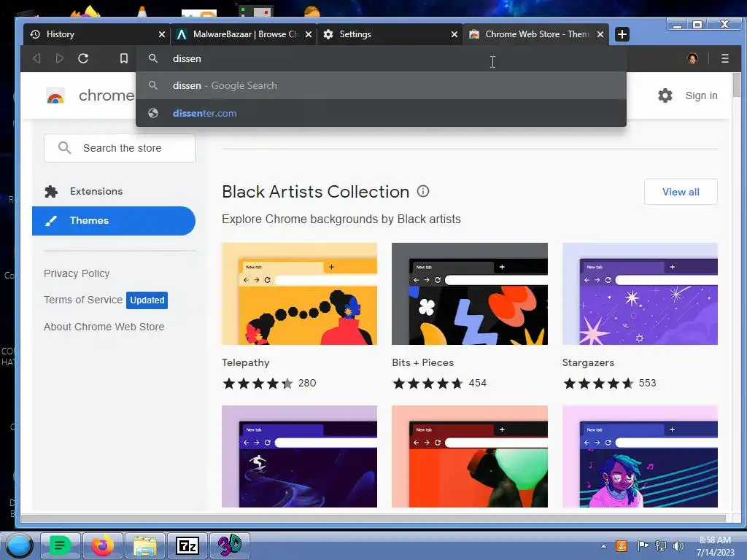Select the Themes sidebar item
The width and height of the screenshot is (747, 560).
pos(113,220)
